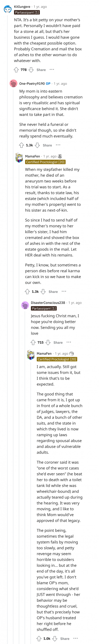This screenshot has width=99, height=644.
Task: Click MamaFen's Certified Proctologist [20] flair
Action: pos(45,162)
